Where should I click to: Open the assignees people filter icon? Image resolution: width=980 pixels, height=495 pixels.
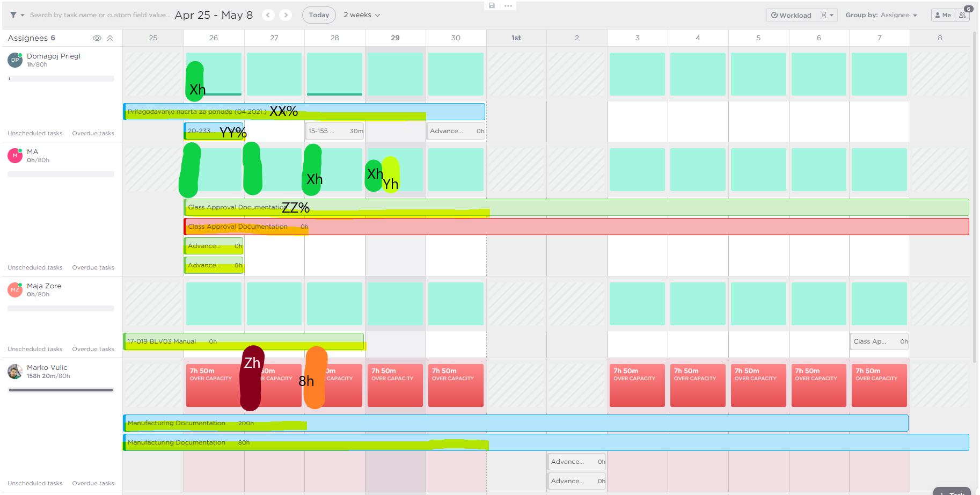[963, 15]
